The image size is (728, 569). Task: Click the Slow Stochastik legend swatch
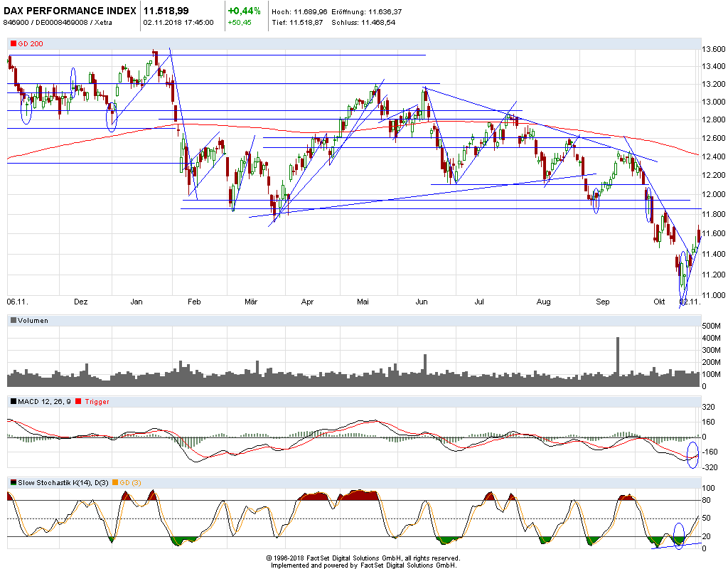click(x=14, y=483)
